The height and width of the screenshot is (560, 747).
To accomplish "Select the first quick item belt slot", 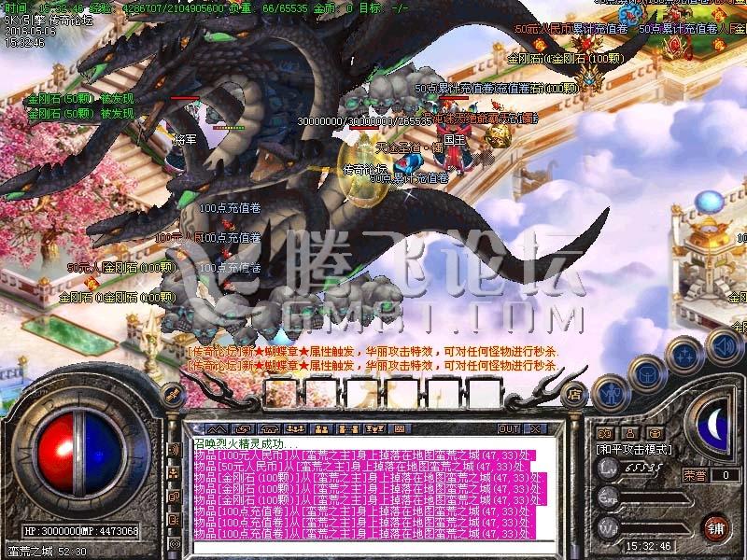I will pyautogui.click(x=279, y=393).
